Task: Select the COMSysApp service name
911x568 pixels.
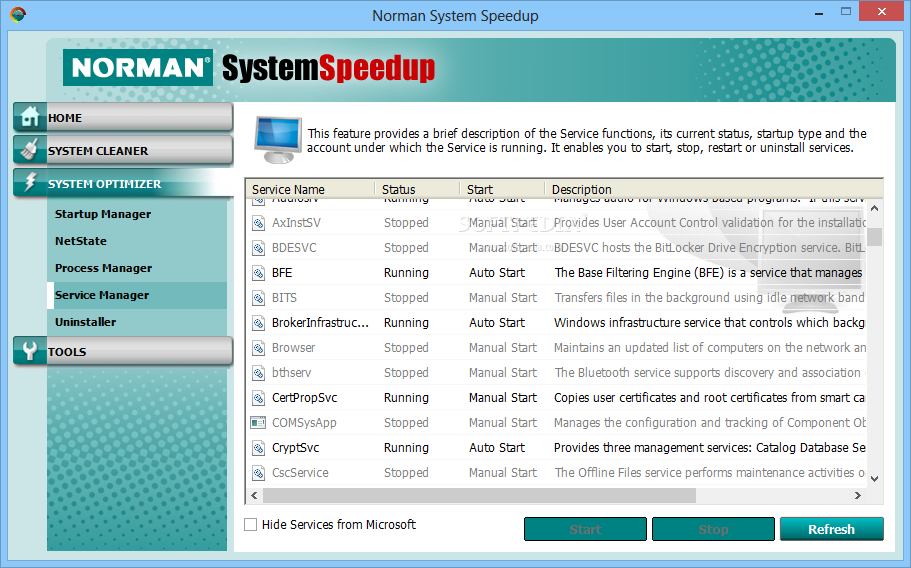Action: (304, 423)
